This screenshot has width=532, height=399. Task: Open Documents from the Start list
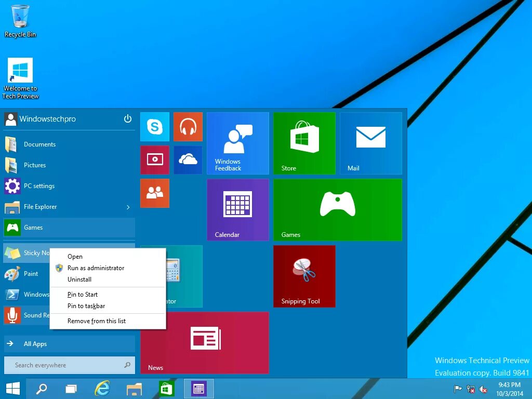point(69,144)
